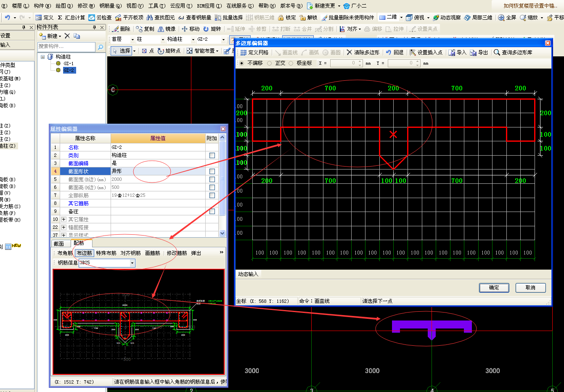
Task: Tick the 附加 checkbox for 截面形状 row
Action: [x=212, y=171]
